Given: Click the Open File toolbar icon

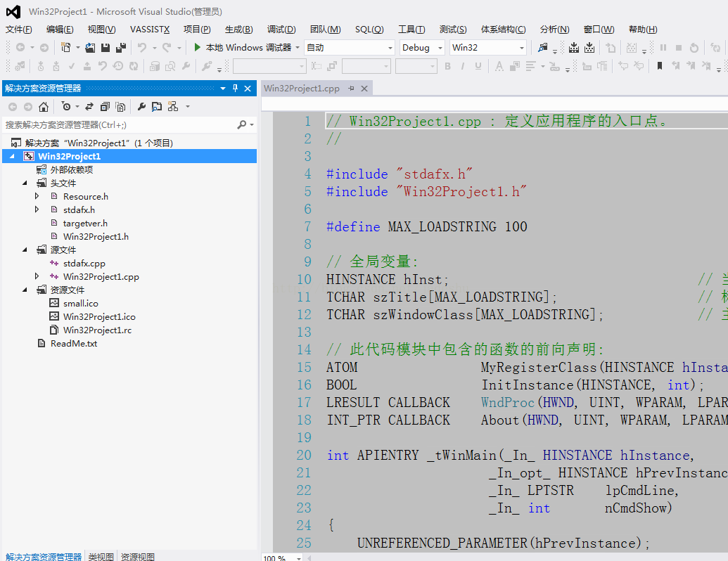Looking at the screenshot, I should 90,47.
